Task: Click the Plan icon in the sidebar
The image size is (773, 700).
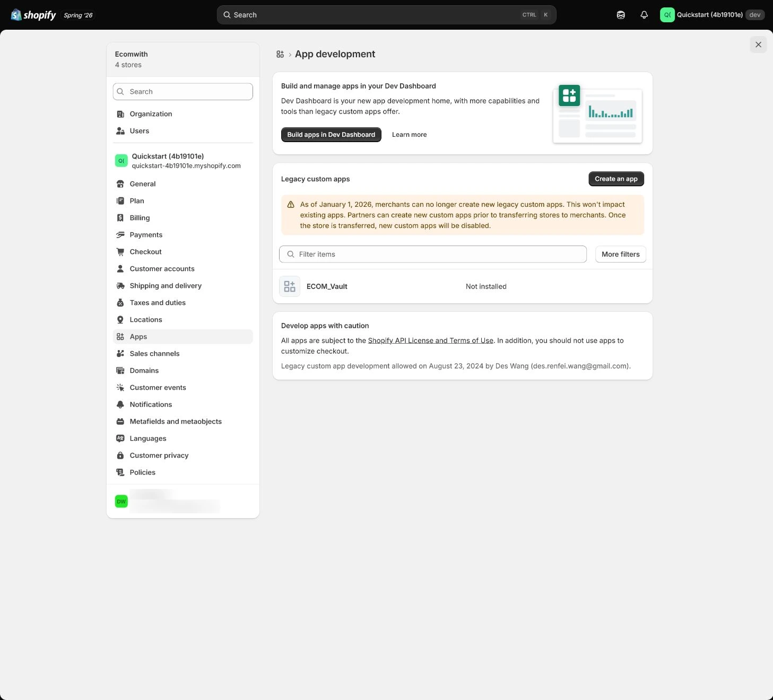Action: [x=120, y=201]
